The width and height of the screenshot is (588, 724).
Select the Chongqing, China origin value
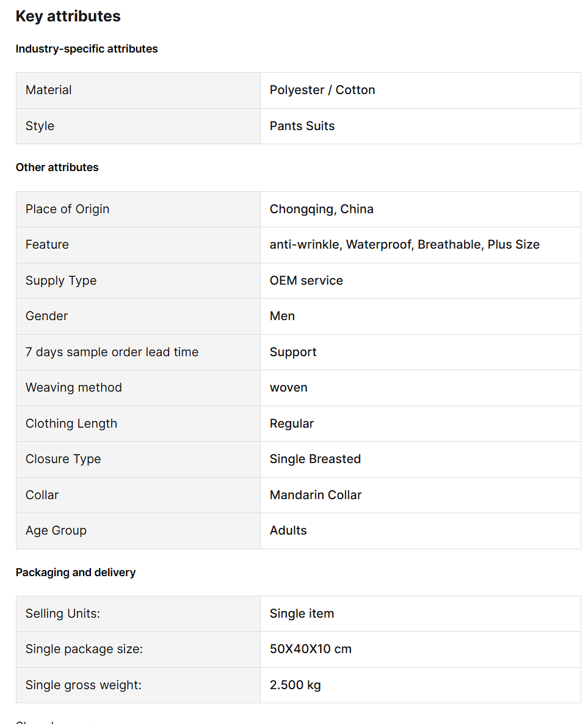[322, 209]
